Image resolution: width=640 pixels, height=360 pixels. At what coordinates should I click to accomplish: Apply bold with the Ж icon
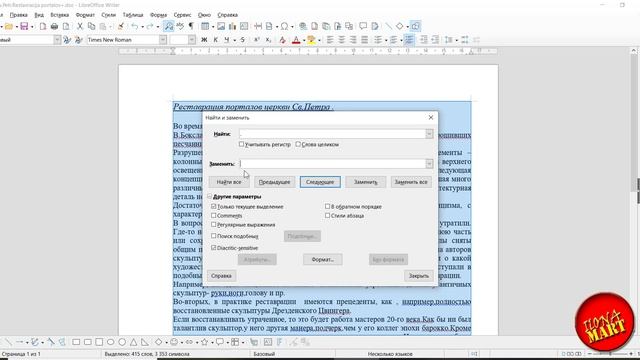(204, 40)
